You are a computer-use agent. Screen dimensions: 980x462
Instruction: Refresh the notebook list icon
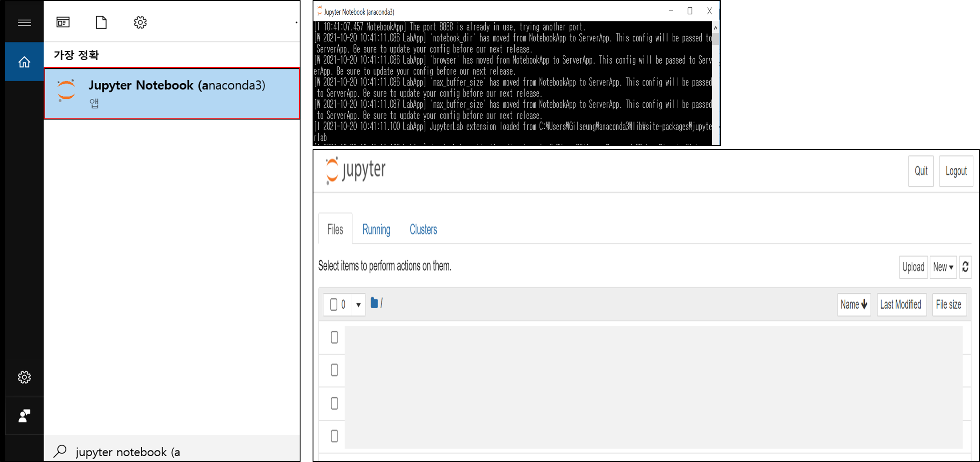965,267
